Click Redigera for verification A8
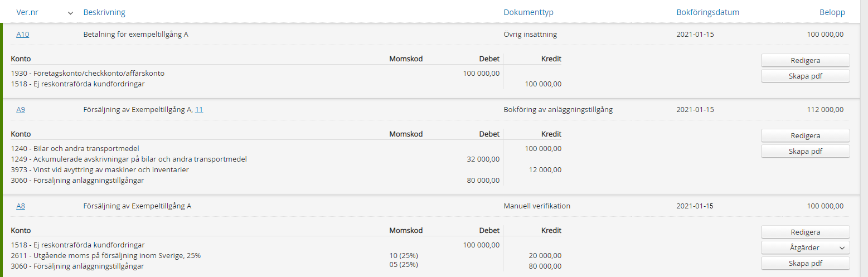Screen dimensions: 868x277 tap(805, 232)
